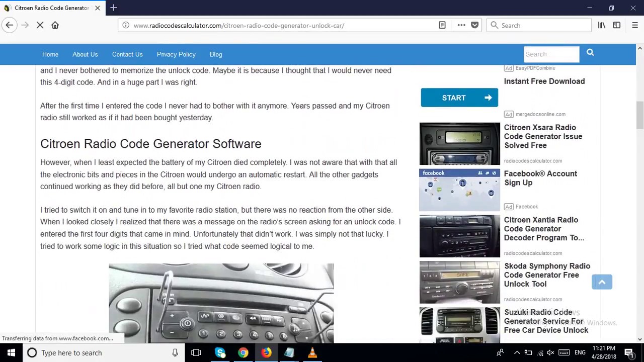Image resolution: width=644 pixels, height=362 pixels.
Task: Open Windows Start menu
Action: tap(11, 352)
